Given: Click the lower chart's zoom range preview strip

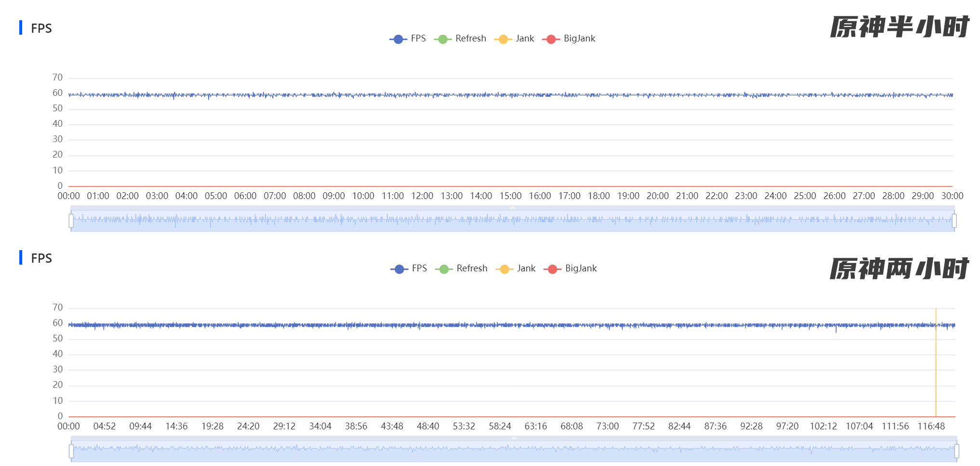Looking at the screenshot, I should tap(514, 451).
